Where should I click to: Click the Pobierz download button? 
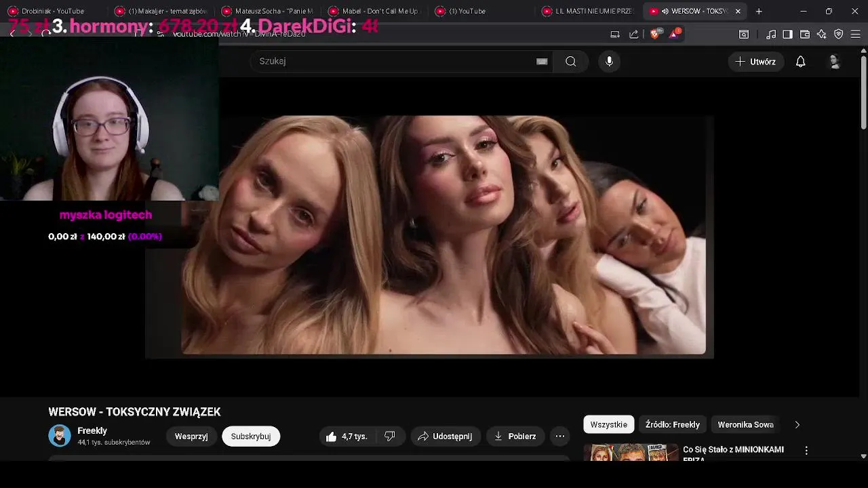(515, 436)
